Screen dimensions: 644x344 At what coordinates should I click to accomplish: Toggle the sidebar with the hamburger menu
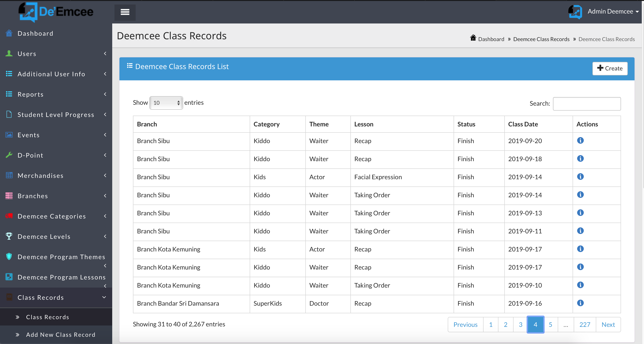125,12
